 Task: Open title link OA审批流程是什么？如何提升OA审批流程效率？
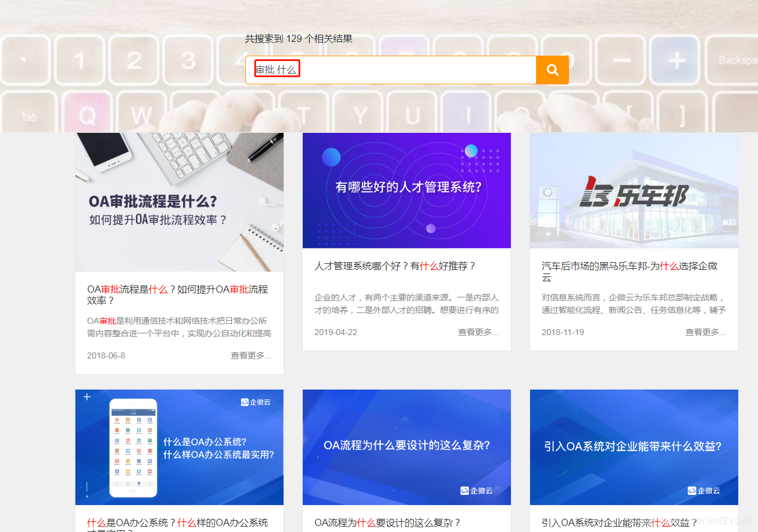click(178, 294)
